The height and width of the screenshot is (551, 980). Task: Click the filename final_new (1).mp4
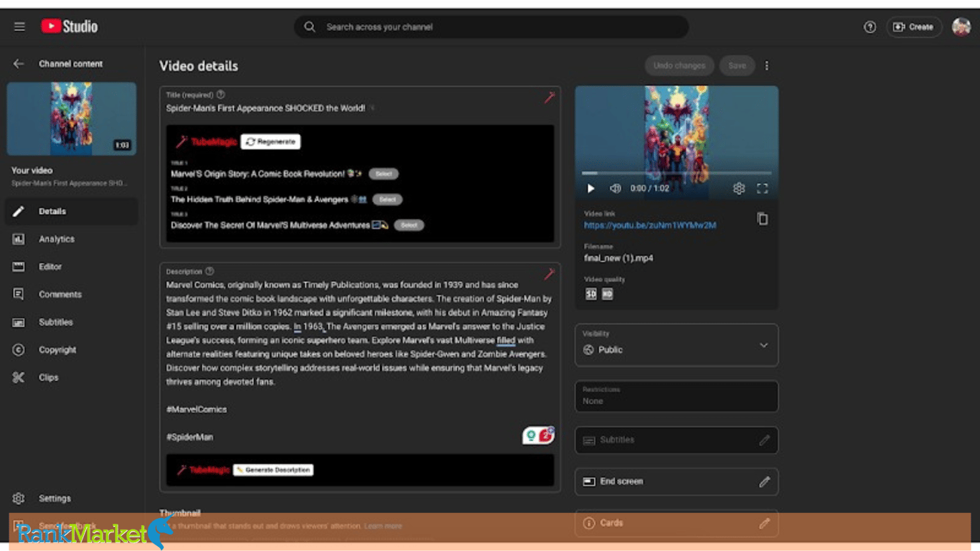[618, 258]
